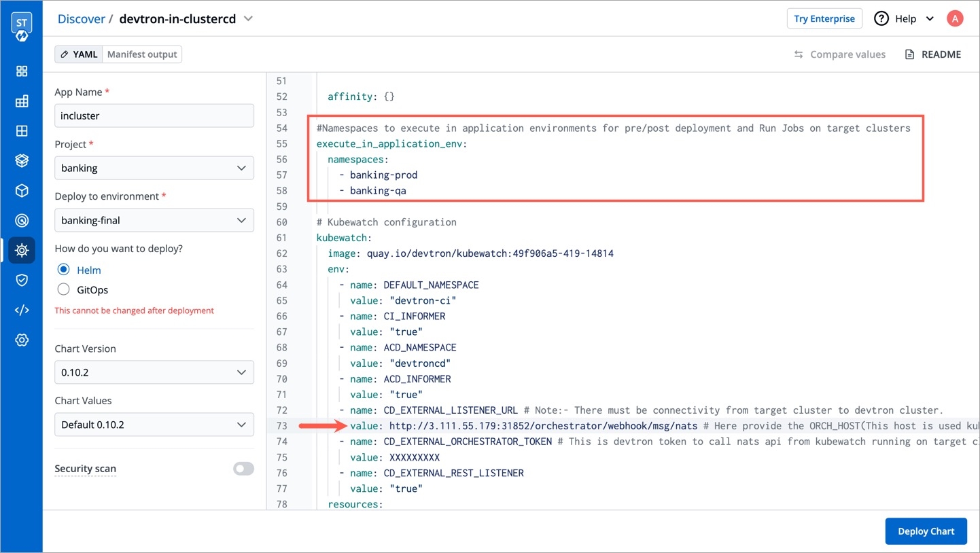This screenshot has width=980, height=553.
Task: Click the pencil icon on YAML tab
Action: [65, 54]
